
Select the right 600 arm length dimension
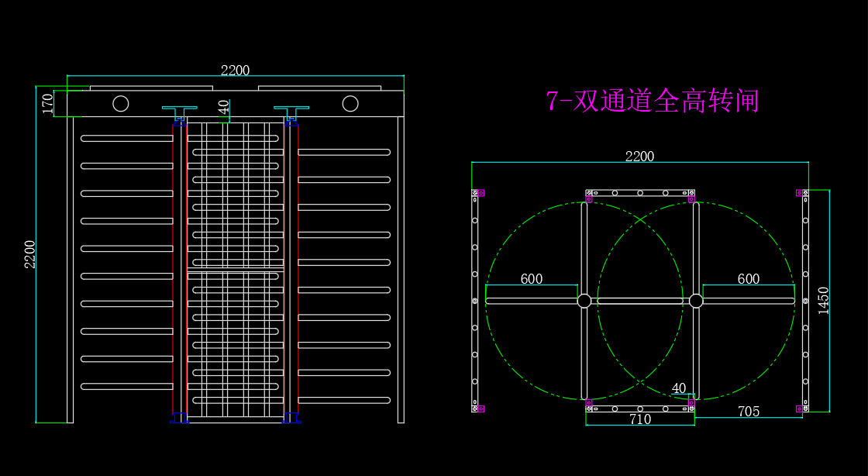(x=749, y=279)
